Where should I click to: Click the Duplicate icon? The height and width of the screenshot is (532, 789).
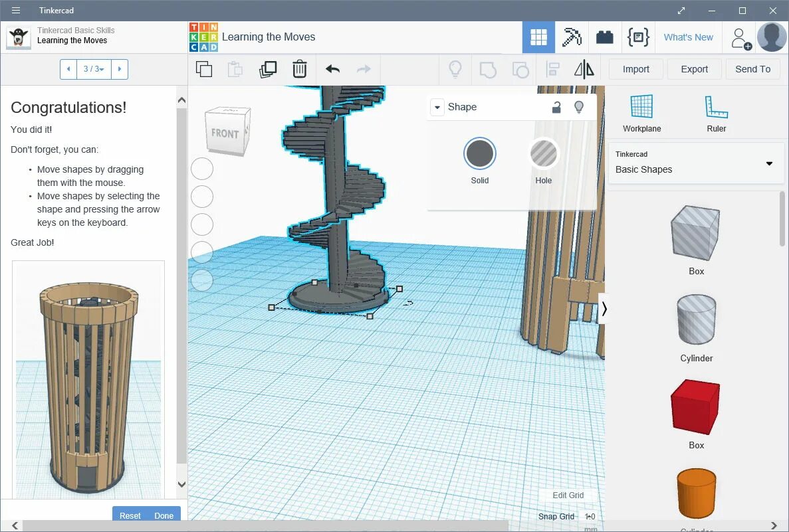tap(268, 69)
